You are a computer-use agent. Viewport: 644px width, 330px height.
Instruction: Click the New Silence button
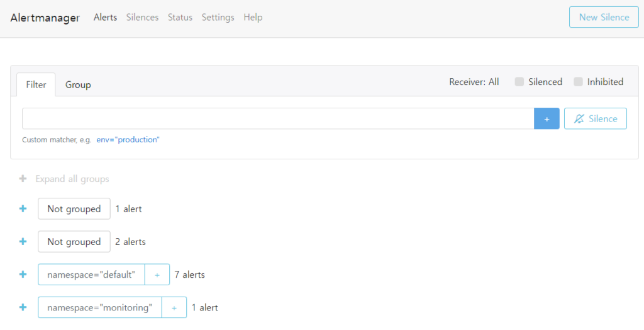604,17
